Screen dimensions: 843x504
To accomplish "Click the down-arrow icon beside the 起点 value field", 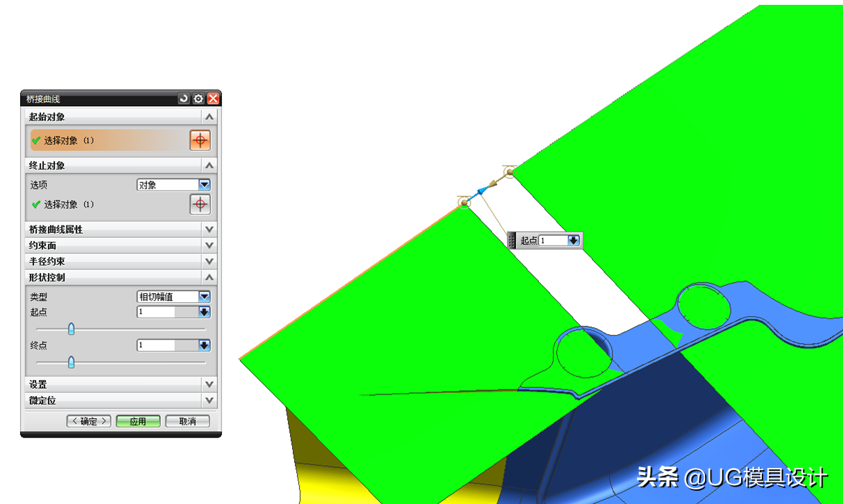I will tap(203, 312).
